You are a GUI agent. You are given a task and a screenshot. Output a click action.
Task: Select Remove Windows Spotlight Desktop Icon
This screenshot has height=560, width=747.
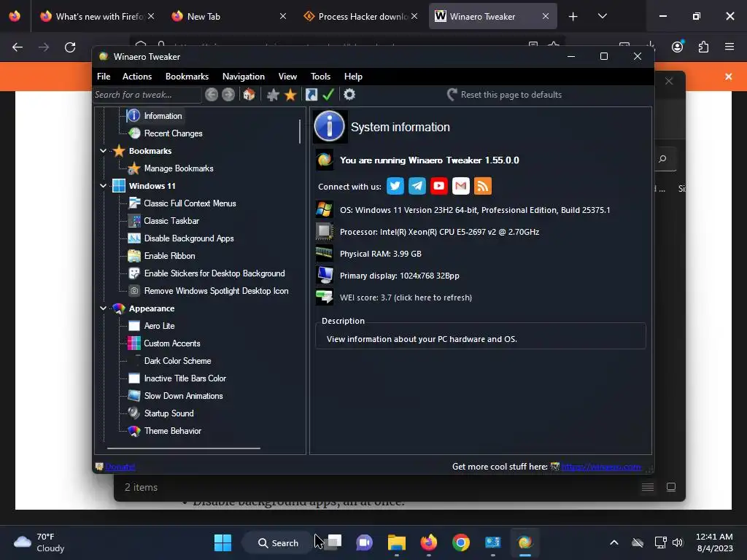coord(216,291)
